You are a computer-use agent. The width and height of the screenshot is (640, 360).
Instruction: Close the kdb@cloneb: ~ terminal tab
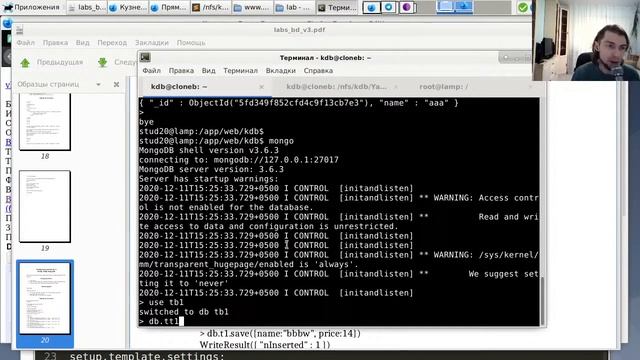(x=262, y=87)
